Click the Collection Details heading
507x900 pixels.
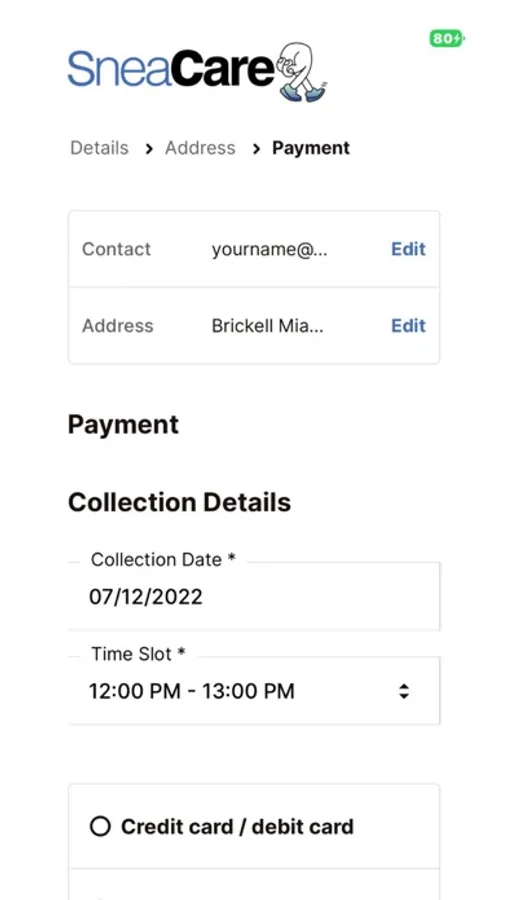[x=180, y=502]
